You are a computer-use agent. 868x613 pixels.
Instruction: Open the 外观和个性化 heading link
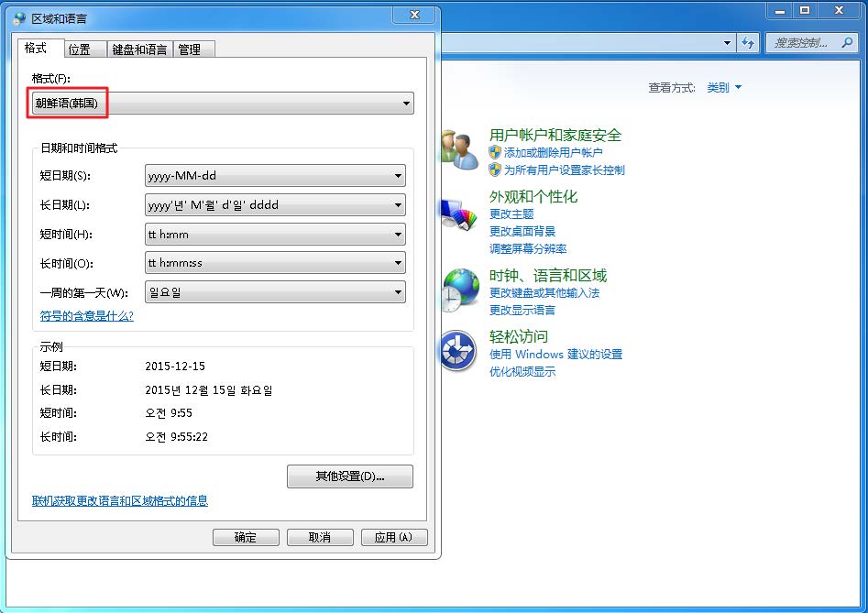[533, 196]
